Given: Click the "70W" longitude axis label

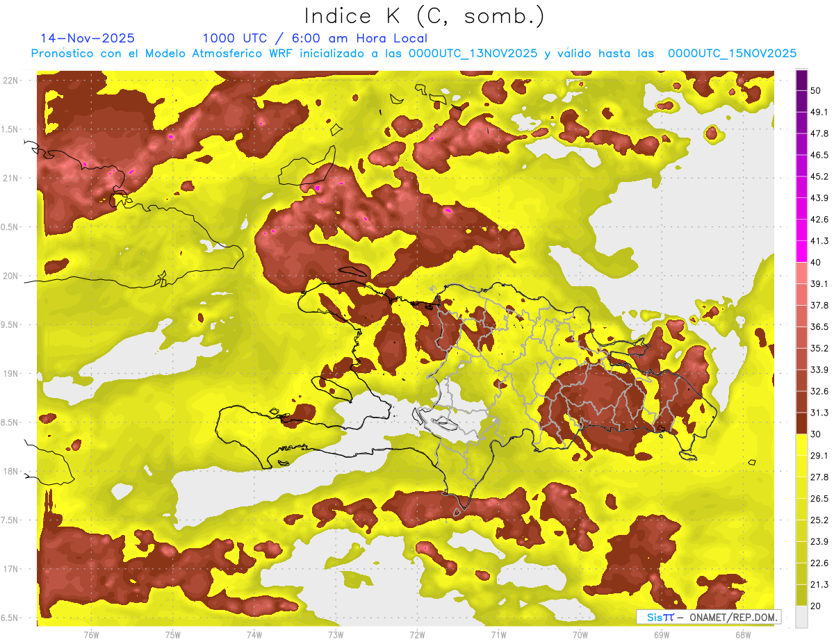Looking at the screenshot, I should [x=580, y=635].
